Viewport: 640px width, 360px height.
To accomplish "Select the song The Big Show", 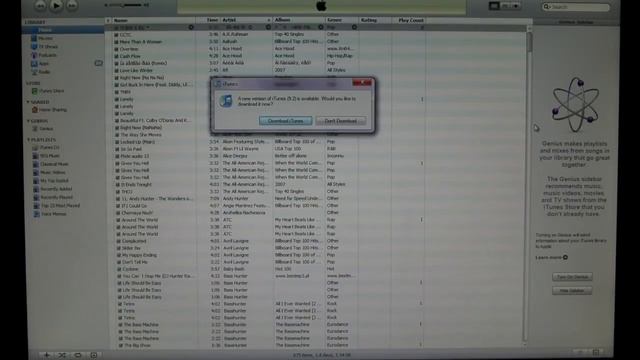I will click(x=137, y=345).
